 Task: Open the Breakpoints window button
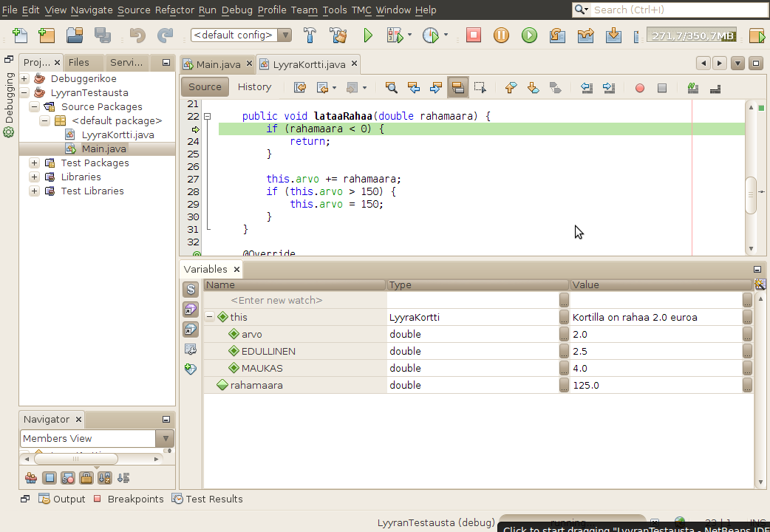[x=129, y=499]
